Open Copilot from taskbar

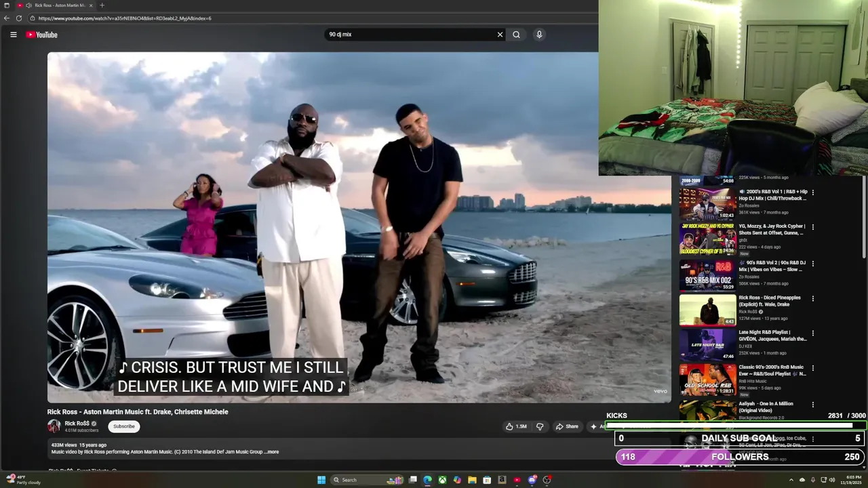pyautogui.click(x=457, y=480)
